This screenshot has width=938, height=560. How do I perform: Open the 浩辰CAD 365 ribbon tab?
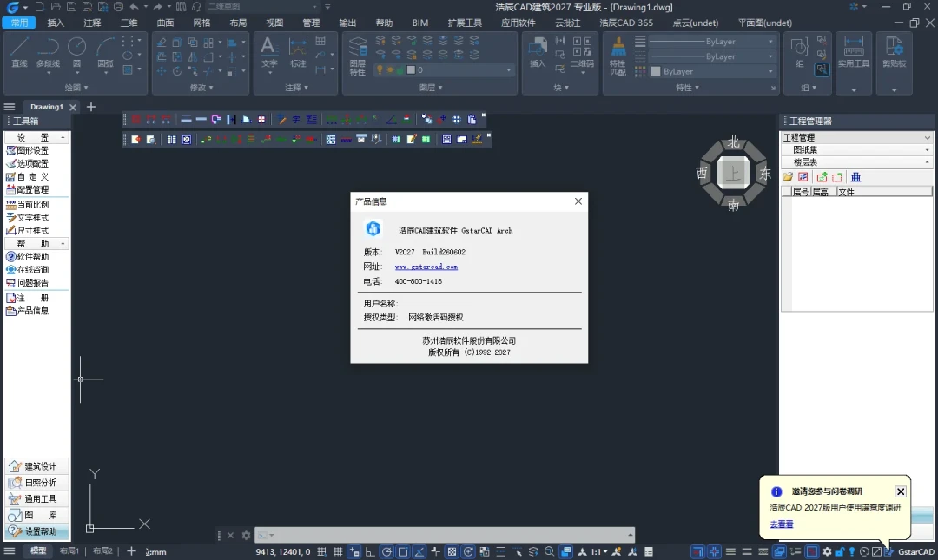626,23
